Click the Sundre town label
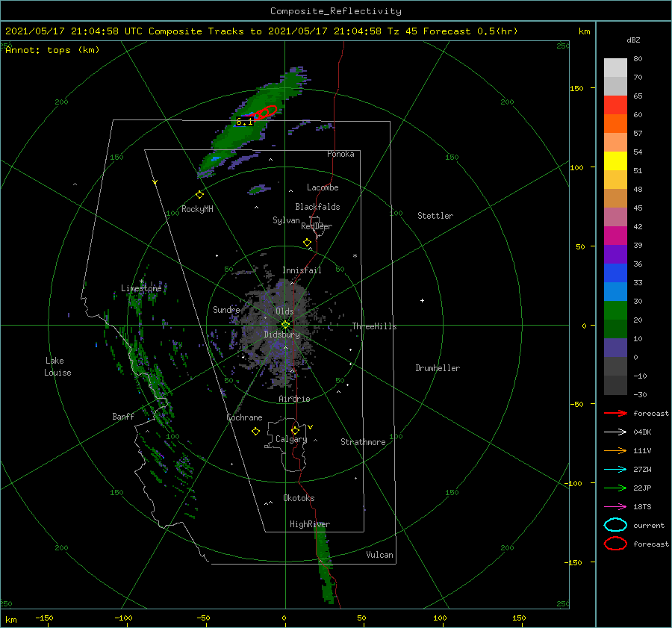The height and width of the screenshot is (628, 672). point(226,309)
